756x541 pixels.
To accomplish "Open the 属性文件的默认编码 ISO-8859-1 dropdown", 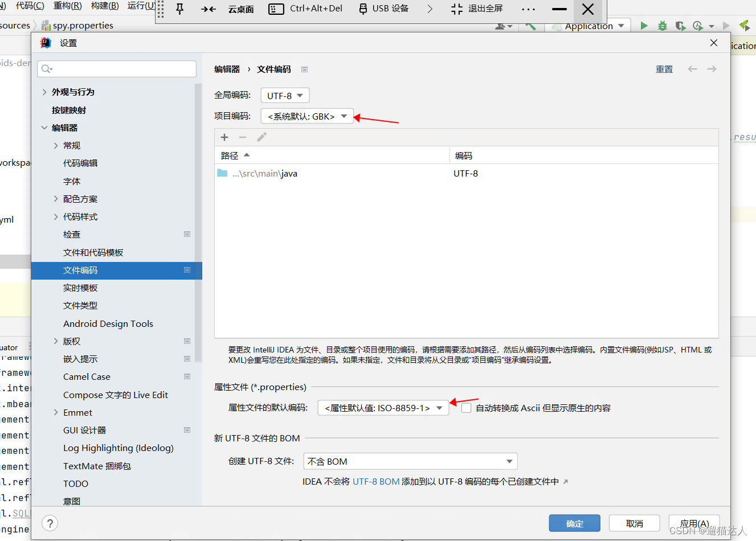I will pyautogui.click(x=383, y=408).
